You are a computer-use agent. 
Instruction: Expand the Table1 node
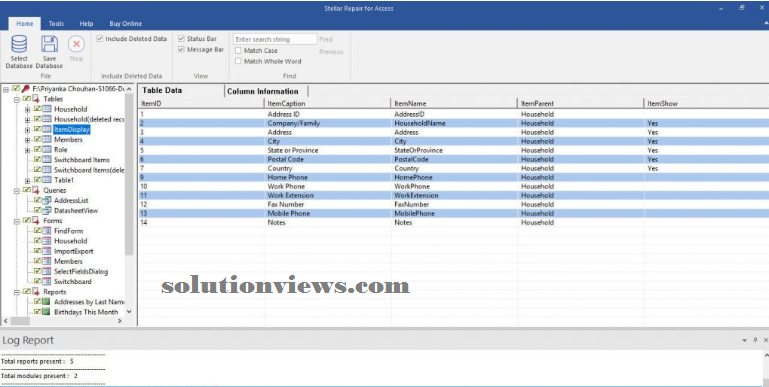(x=27, y=181)
